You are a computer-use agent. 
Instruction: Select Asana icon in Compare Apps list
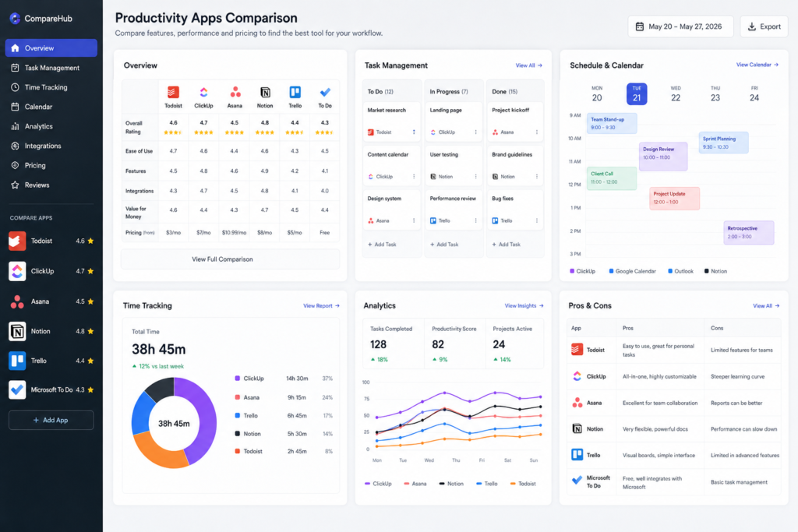(x=17, y=301)
